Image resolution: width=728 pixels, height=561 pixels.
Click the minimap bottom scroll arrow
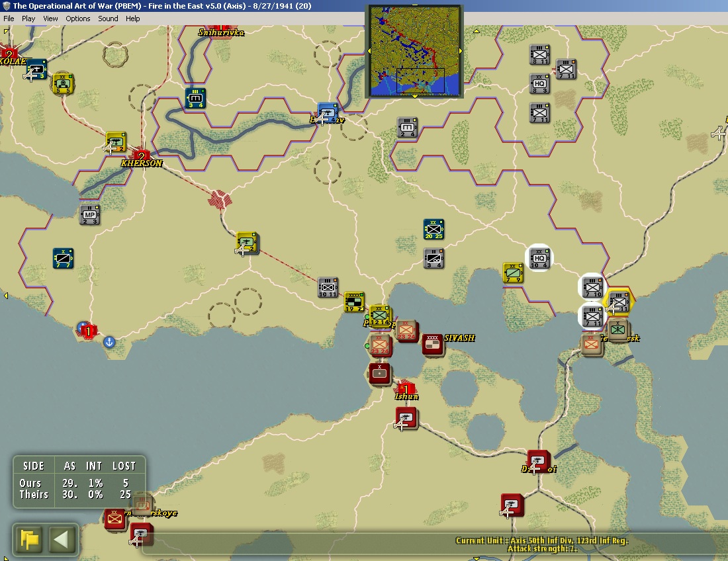[414, 96]
